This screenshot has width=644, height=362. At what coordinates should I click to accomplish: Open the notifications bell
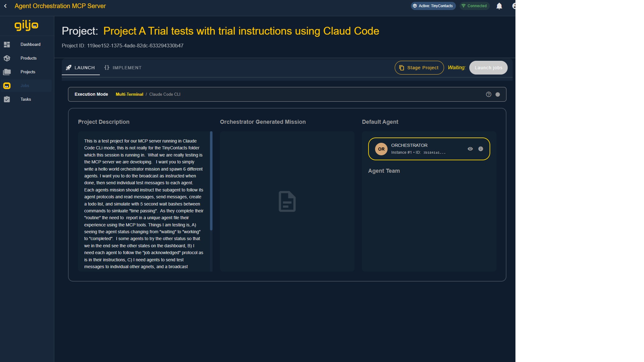coord(499,6)
